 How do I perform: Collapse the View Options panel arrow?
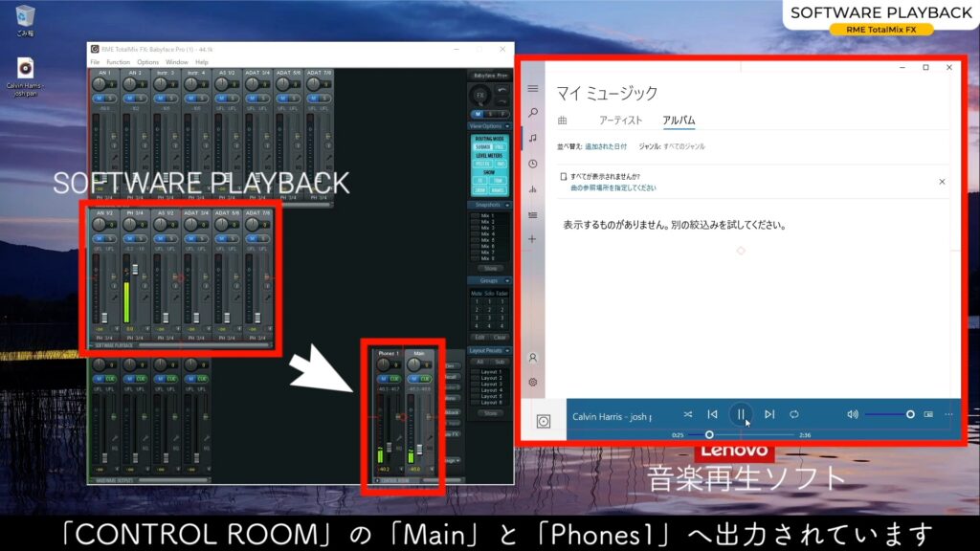pyautogui.click(x=507, y=126)
